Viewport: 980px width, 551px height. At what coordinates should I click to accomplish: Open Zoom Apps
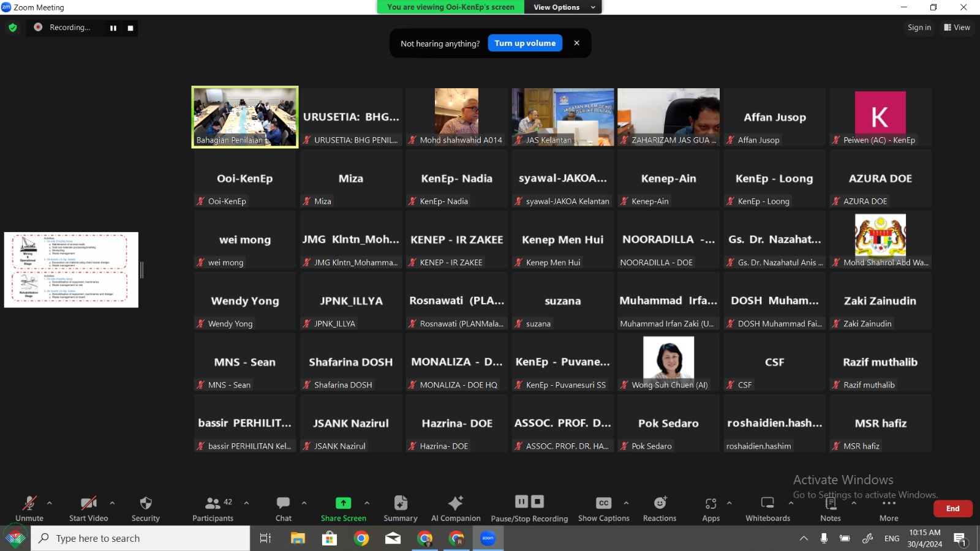710,509
